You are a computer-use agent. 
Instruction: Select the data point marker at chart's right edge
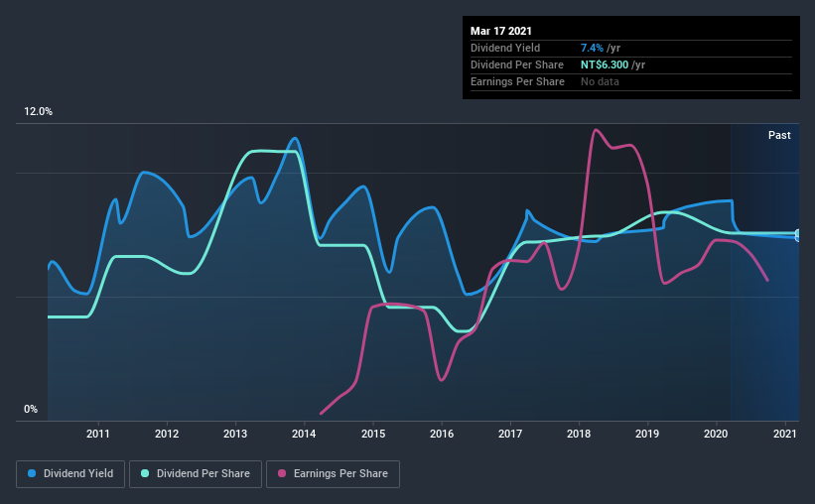798,235
